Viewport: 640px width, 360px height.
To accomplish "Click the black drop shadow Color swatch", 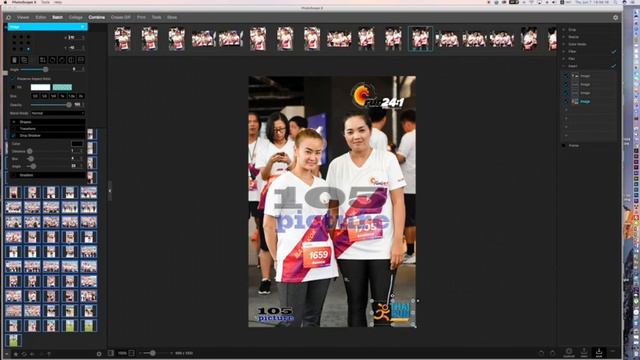I will pyautogui.click(x=77, y=144).
